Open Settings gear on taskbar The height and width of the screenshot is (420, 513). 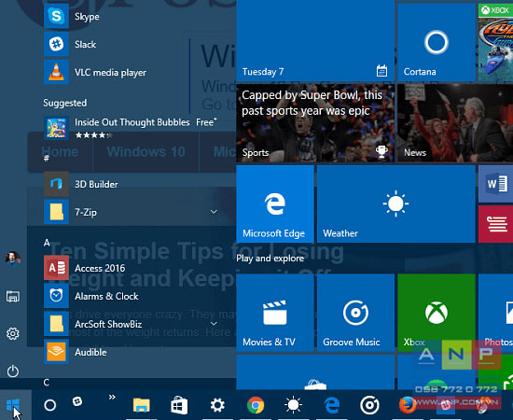[217, 405]
